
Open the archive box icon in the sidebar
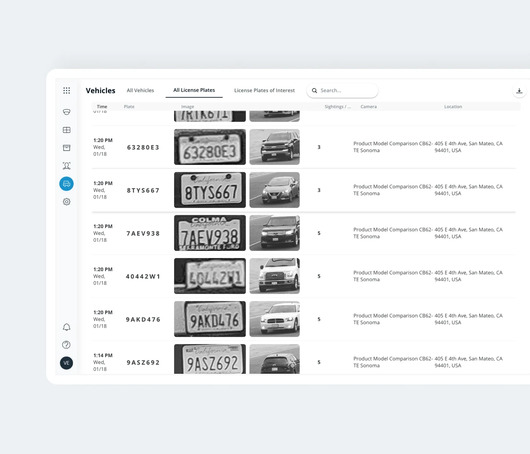tap(67, 148)
